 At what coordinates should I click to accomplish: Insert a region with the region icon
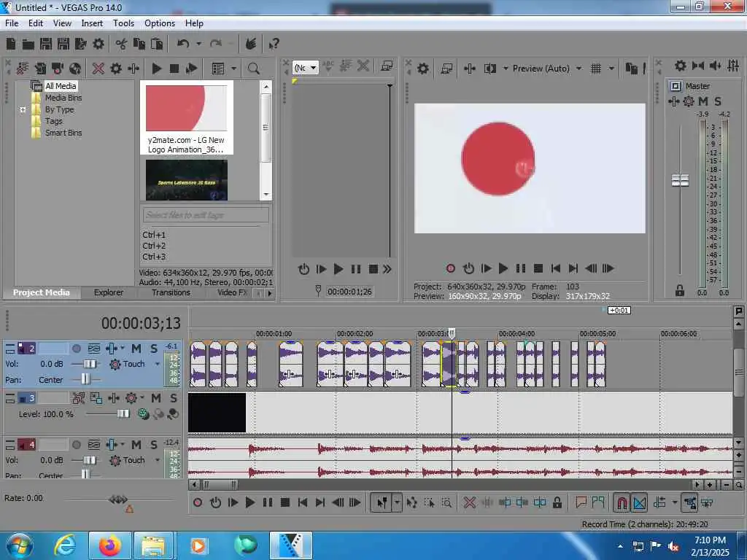[x=598, y=502]
